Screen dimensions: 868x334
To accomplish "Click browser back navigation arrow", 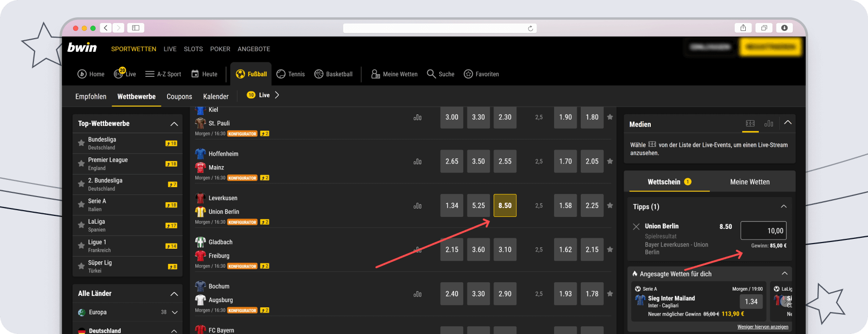I will coord(106,28).
